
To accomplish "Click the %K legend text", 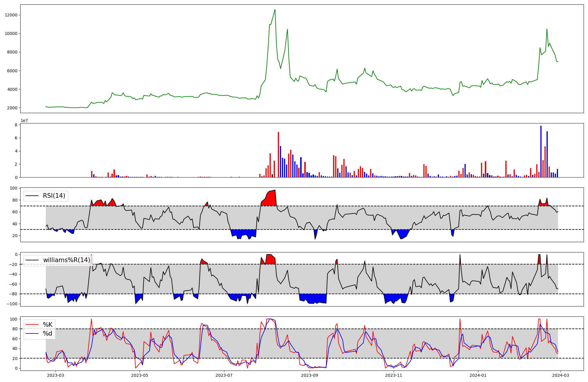I will point(48,324).
